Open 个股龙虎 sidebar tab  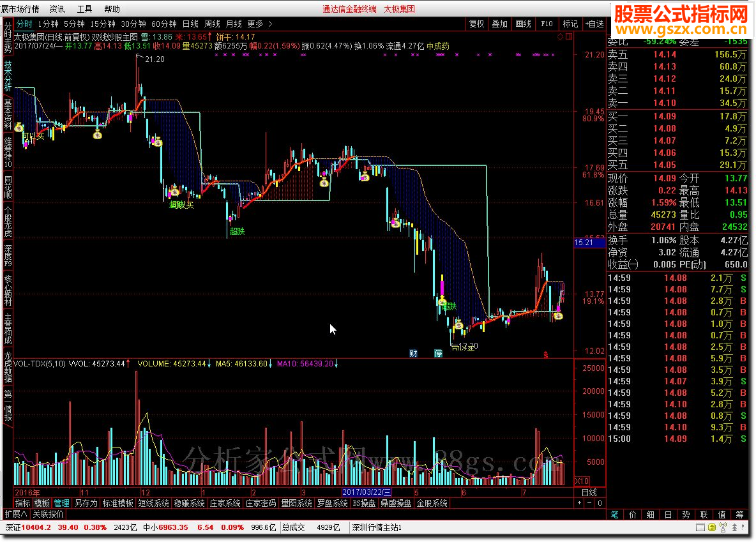[8, 222]
